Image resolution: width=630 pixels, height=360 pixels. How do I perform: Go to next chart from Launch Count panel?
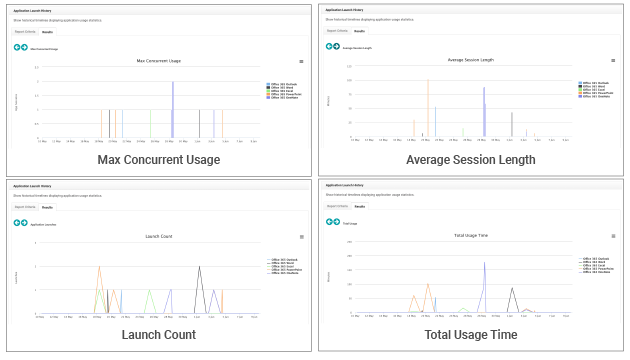pos(25,223)
